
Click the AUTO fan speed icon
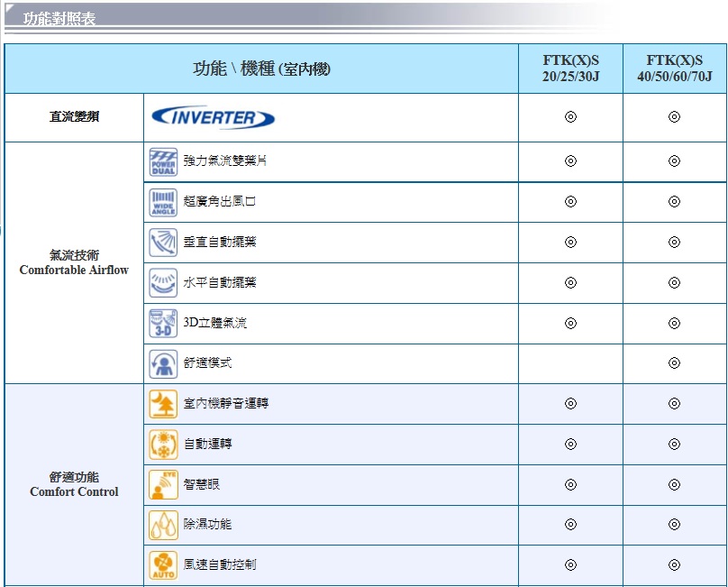163,565
